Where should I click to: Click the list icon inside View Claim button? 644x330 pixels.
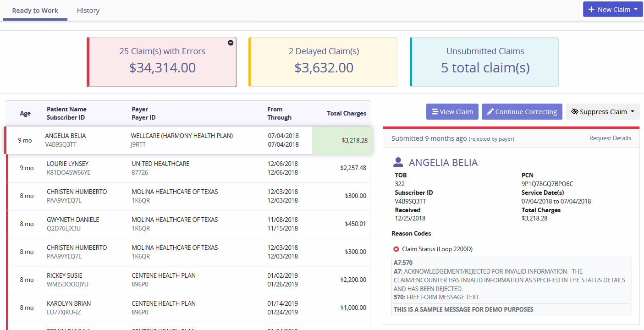click(x=435, y=111)
